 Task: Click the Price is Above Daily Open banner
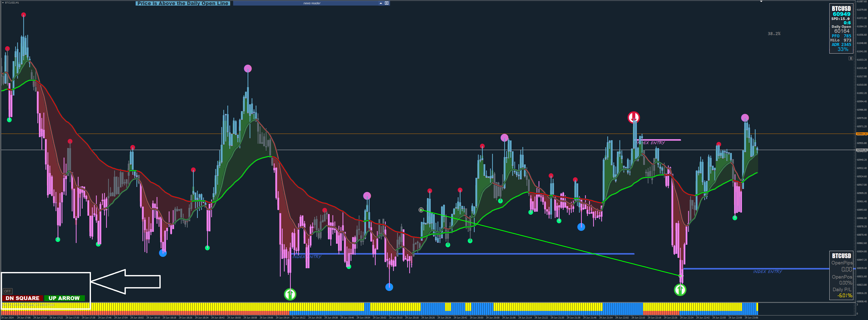(183, 3)
